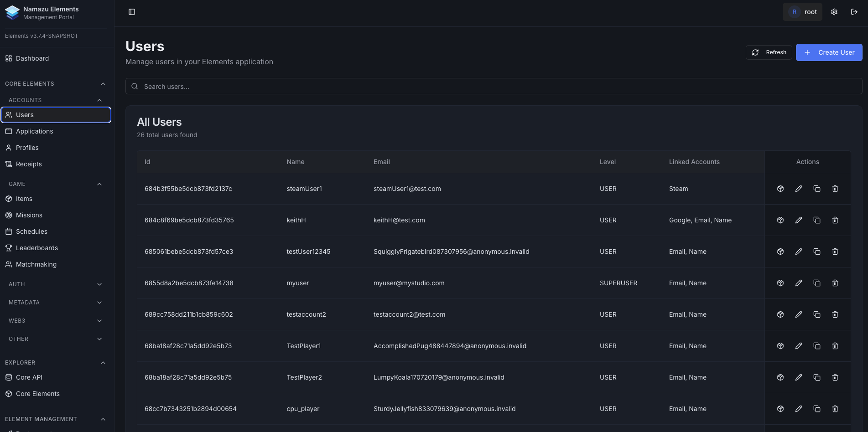868x432 pixels.
Task: Select the Leaderboards trophy icon in sidebar
Action: coord(8,247)
